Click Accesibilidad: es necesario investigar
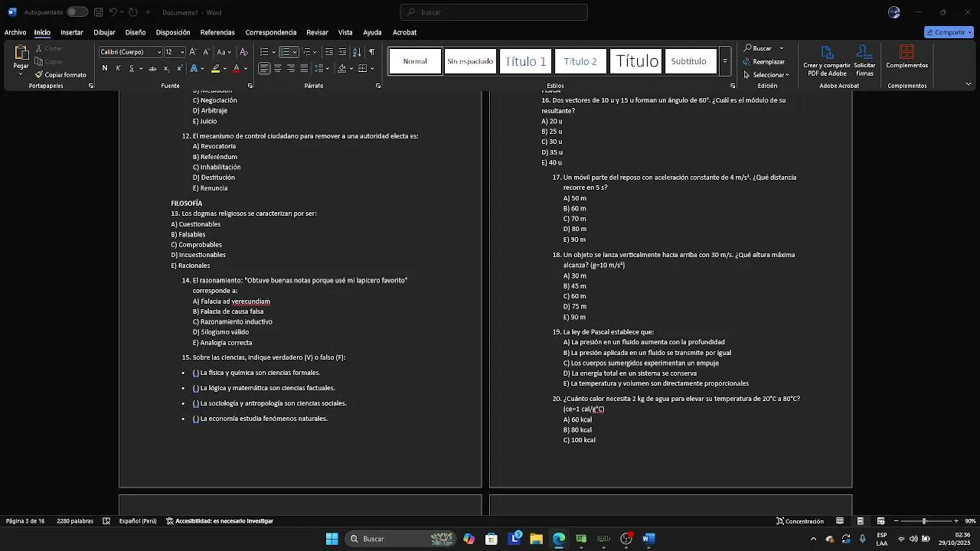980x551 pixels. coord(220,521)
